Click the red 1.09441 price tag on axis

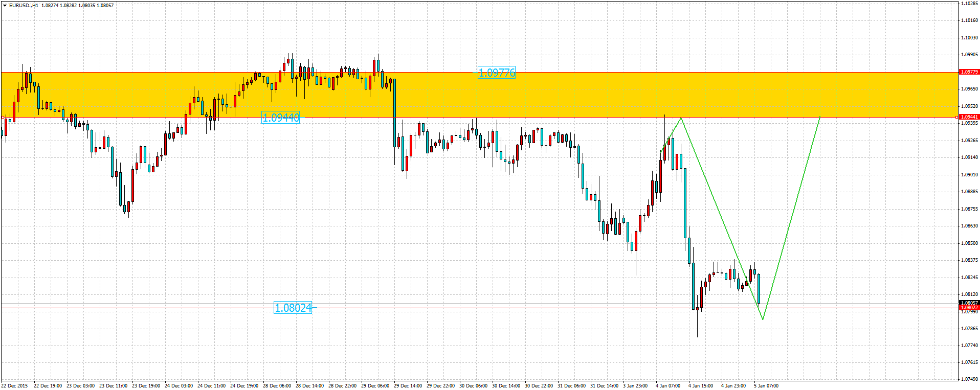coord(969,117)
